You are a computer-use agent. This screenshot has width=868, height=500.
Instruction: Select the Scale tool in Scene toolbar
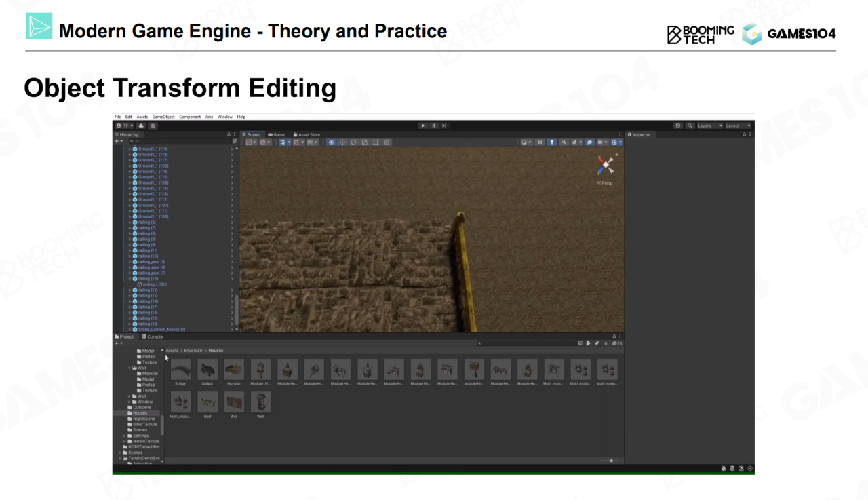coord(364,142)
